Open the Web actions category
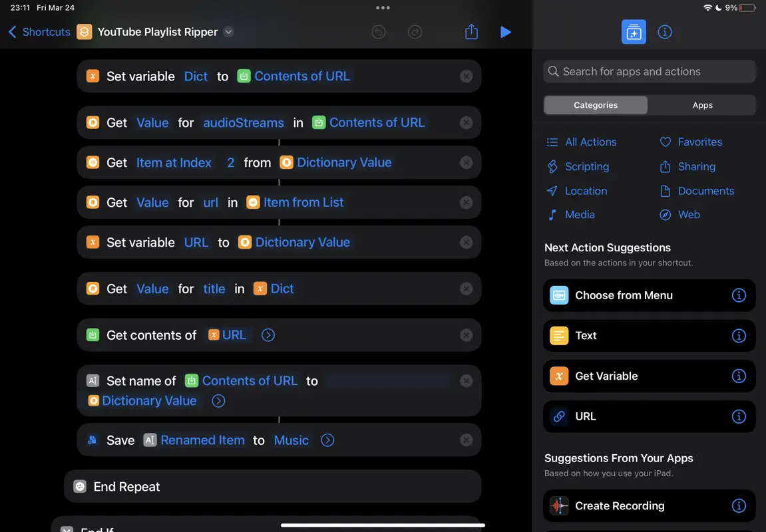The height and width of the screenshot is (532, 766). [x=689, y=214]
